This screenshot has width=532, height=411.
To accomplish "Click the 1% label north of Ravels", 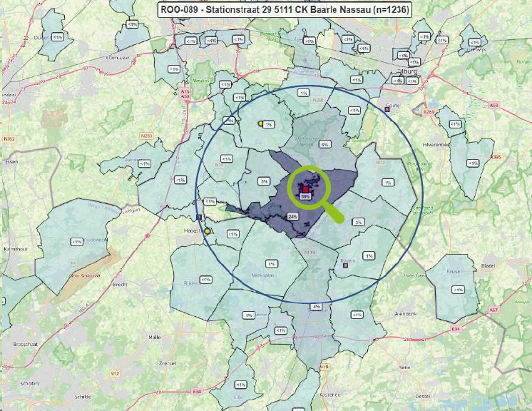I will [x=369, y=256].
